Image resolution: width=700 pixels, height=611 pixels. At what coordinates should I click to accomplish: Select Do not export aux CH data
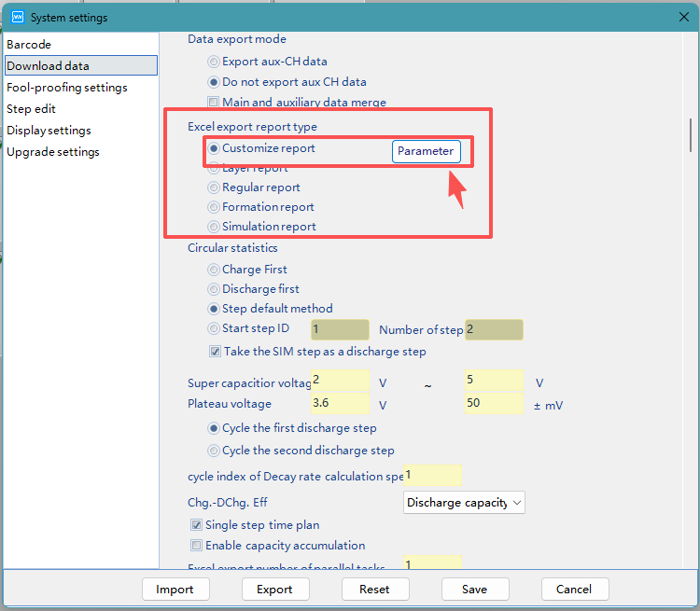(214, 82)
